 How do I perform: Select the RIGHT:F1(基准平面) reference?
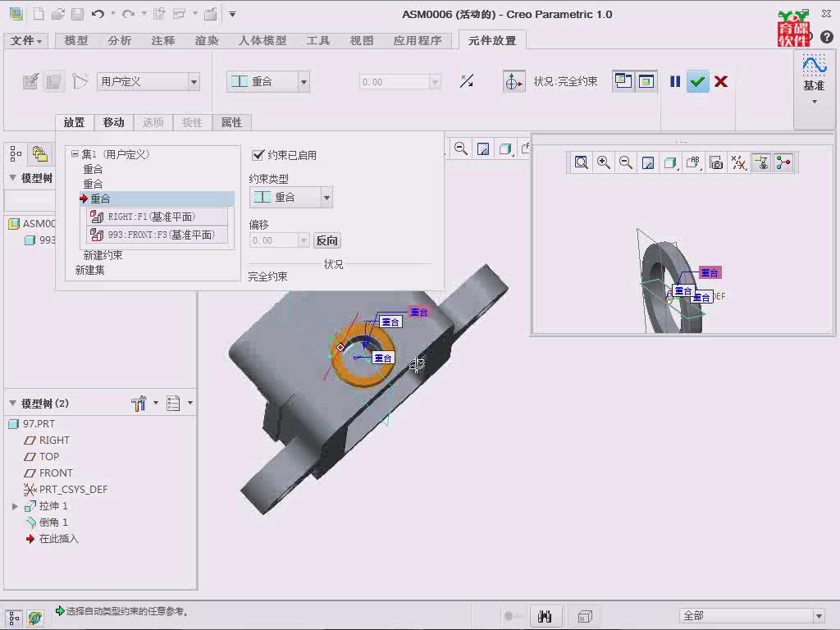point(157,217)
